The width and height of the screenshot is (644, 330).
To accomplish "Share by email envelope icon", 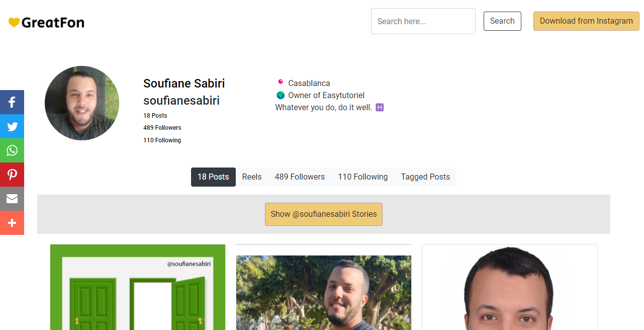I will coord(12,199).
